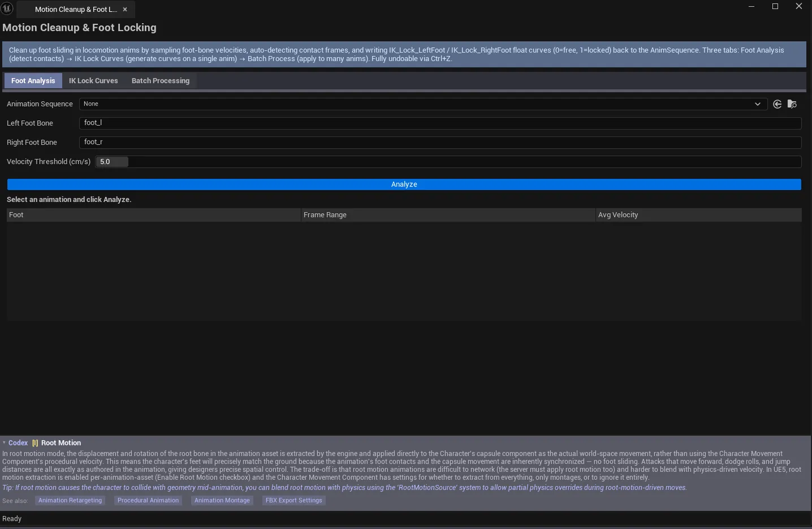812x529 pixels.
Task: Open the Animation Retargeting see-also link
Action: (x=70, y=500)
